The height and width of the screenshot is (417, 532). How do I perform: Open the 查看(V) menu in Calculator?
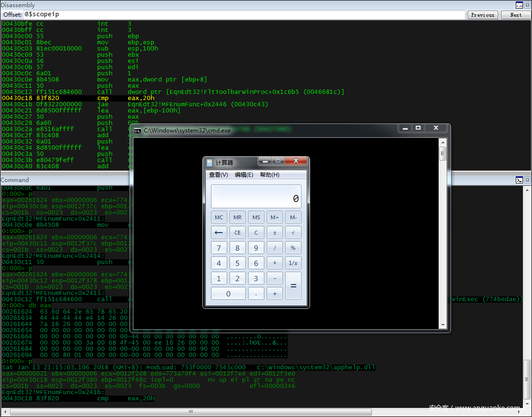tap(218, 175)
